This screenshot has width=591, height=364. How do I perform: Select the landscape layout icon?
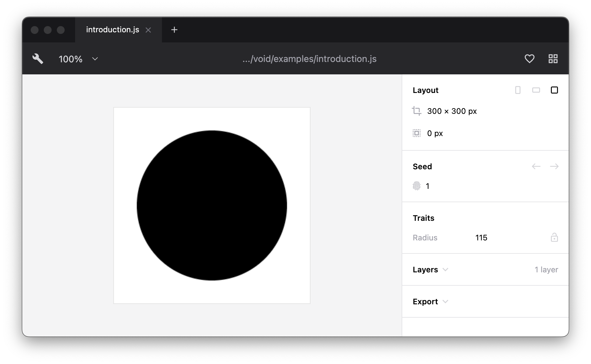[536, 90]
